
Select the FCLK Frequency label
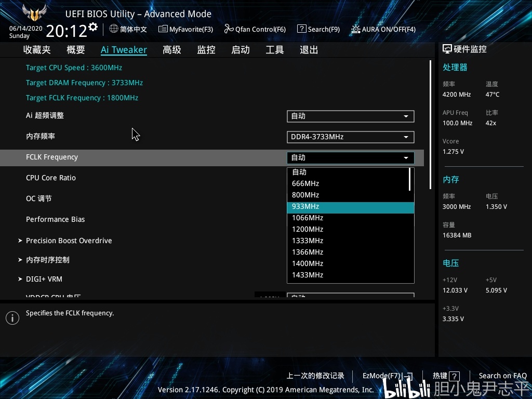pyautogui.click(x=52, y=157)
